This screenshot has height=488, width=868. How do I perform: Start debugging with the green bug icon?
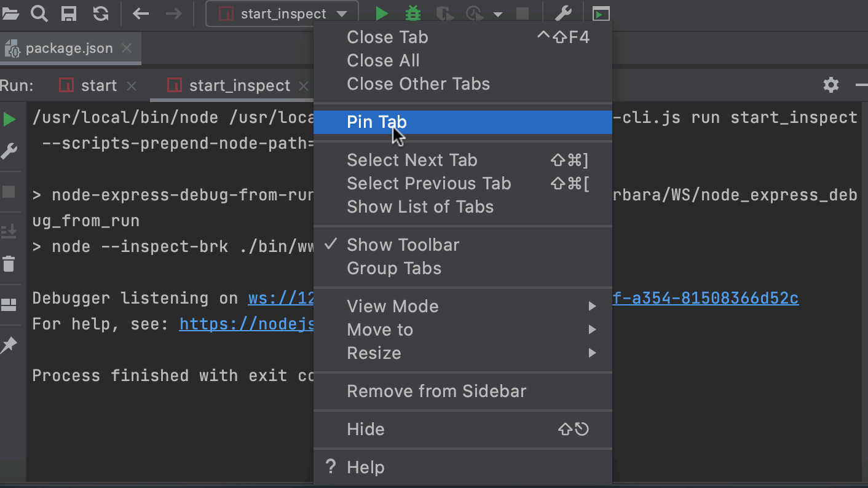pyautogui.click(x=412, y=13)
